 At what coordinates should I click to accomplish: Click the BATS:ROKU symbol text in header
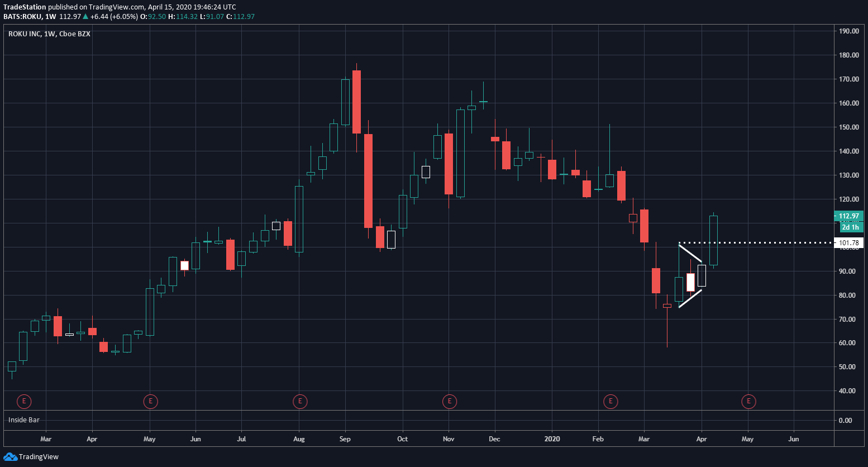coord(21,17)
